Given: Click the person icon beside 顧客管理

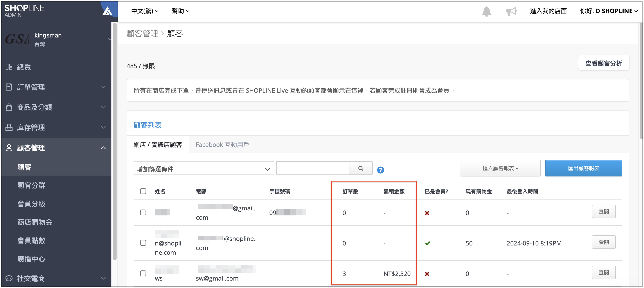Looking at the screenshot, I should [9, 148].
